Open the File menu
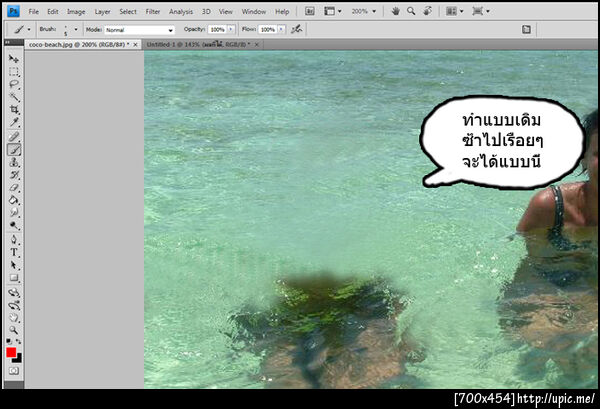 click(34, 12)
